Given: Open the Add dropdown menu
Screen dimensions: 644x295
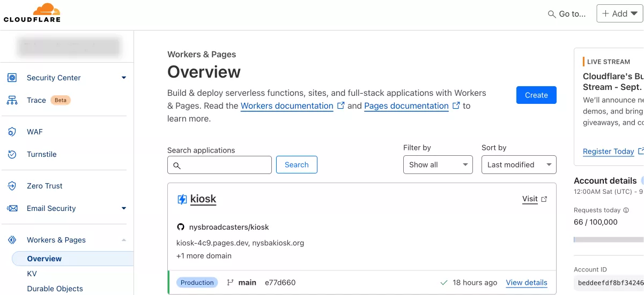Looking at the screenshot, I should coord(619,14).
